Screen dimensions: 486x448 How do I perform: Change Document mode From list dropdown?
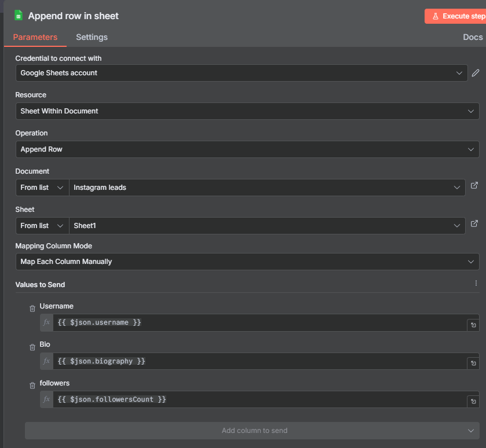(42, 188)
